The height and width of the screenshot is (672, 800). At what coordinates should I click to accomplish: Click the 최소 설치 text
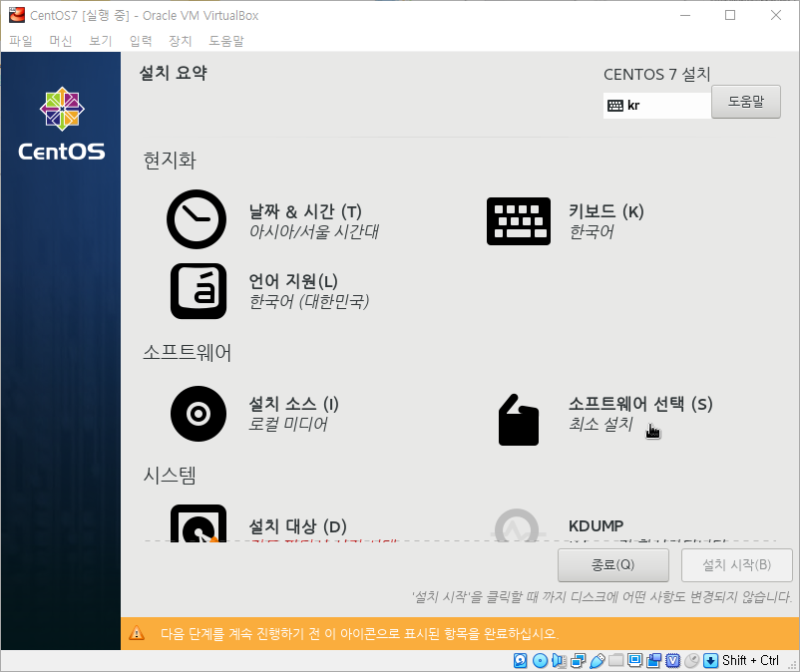(600, 424)
